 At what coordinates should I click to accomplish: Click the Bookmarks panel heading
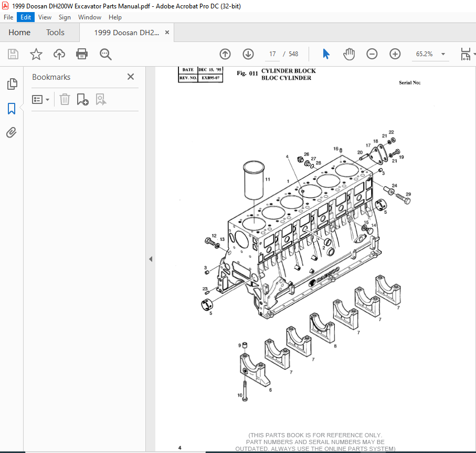tap(51, 77)
